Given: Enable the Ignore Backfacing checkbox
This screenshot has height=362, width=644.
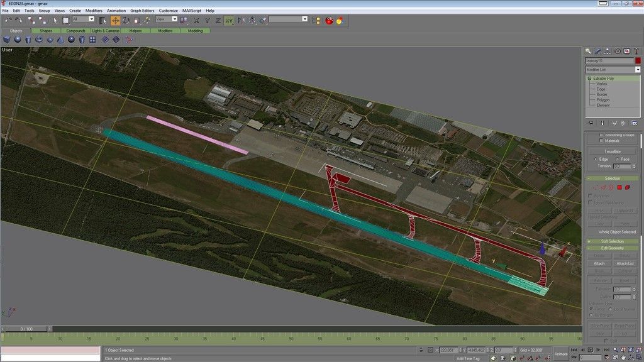Looking at the screenshot, I should pos(590,202).
